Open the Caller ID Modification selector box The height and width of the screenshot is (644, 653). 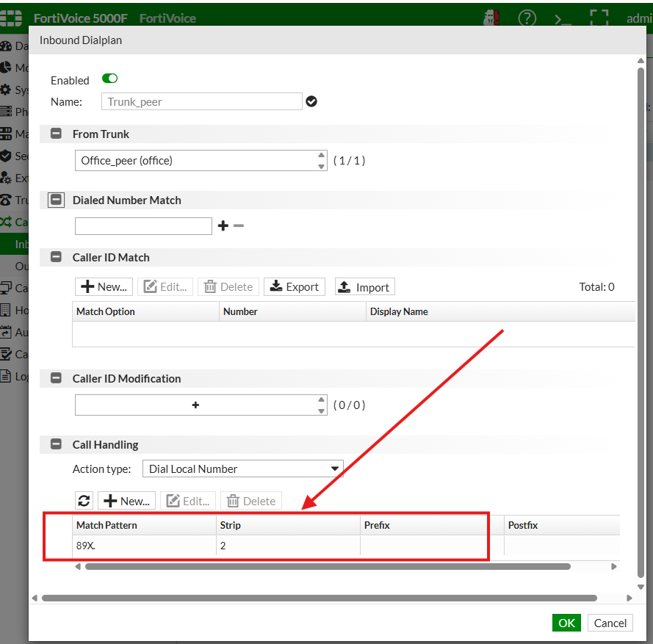tap(201, 405)
